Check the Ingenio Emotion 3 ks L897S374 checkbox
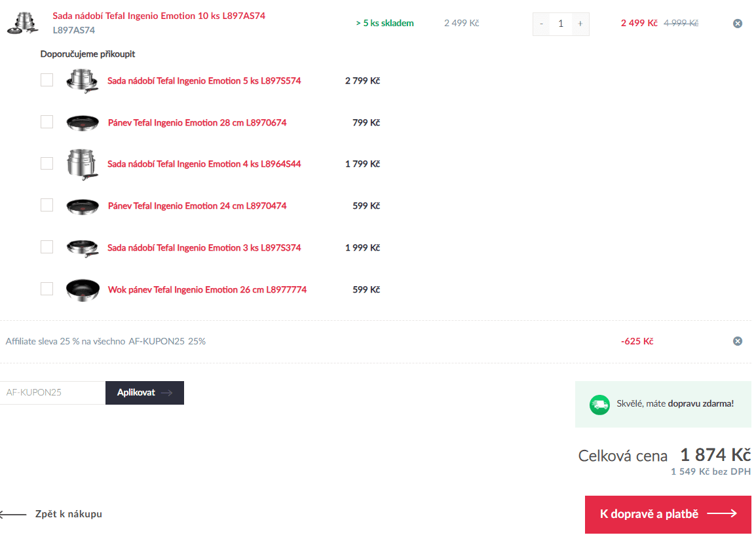Image resolution: width=756 pixels, height=552 pixels. [47, 247]
